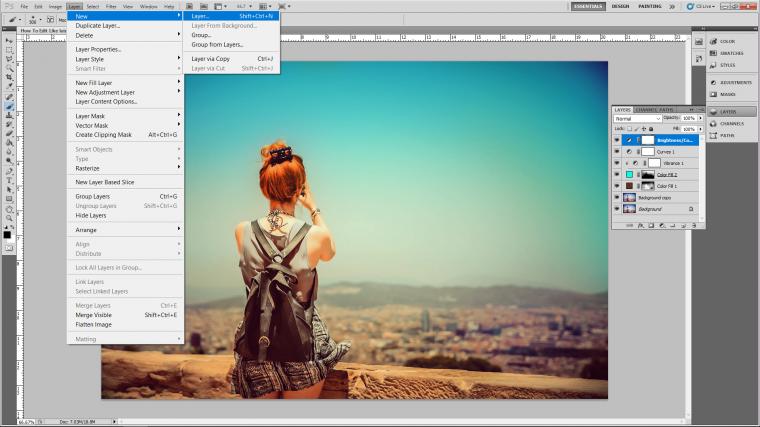Click the delete layer trash icon
760x427 pixels.
(694, 225)
